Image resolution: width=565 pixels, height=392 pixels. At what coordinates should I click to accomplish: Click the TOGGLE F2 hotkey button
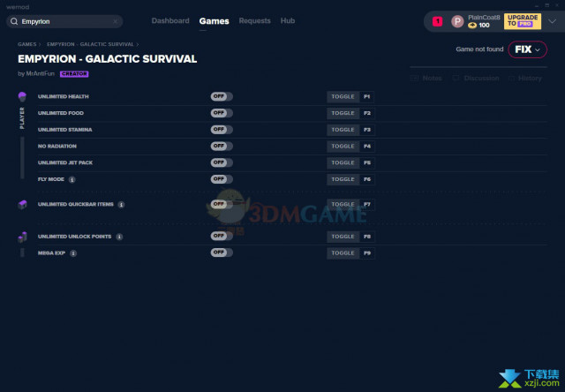350,113
